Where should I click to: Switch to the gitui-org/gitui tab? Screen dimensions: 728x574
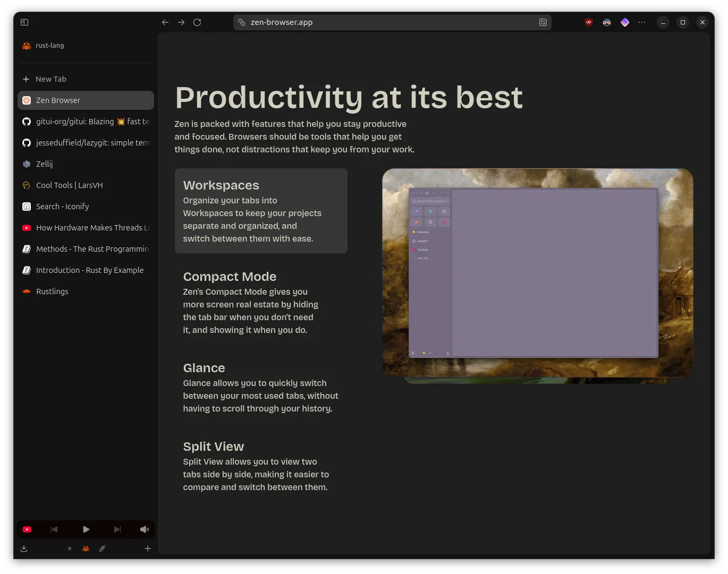pyautogui.click(x=86, y=122)
